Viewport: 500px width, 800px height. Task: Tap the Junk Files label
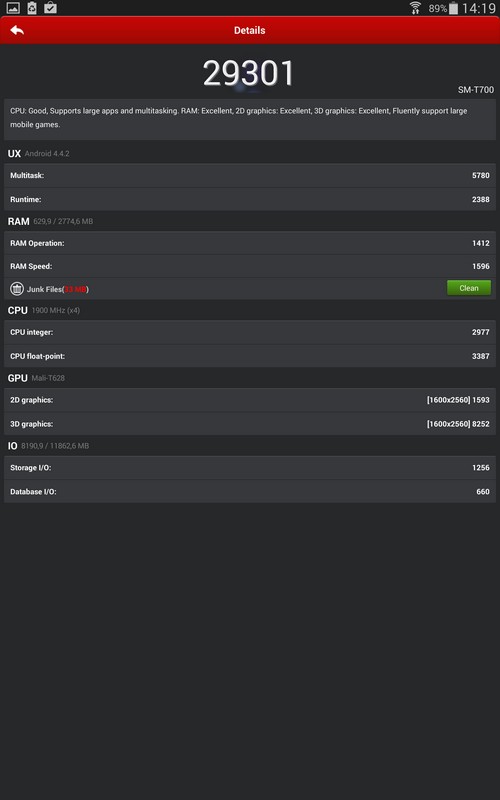pyautogui.click(x=58, y=289)
